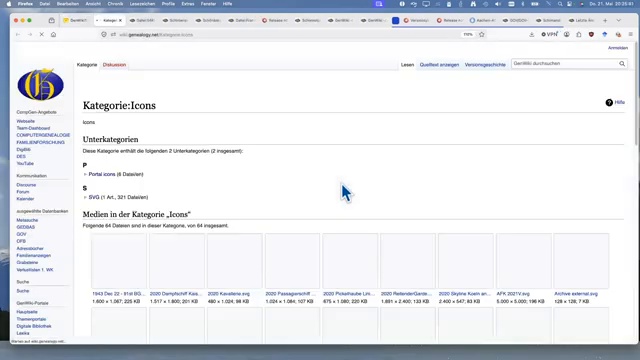The height and width of the screenshot is (360, 640).
Task: Click the browser forward arrow
Action: (x=30, y=35)
